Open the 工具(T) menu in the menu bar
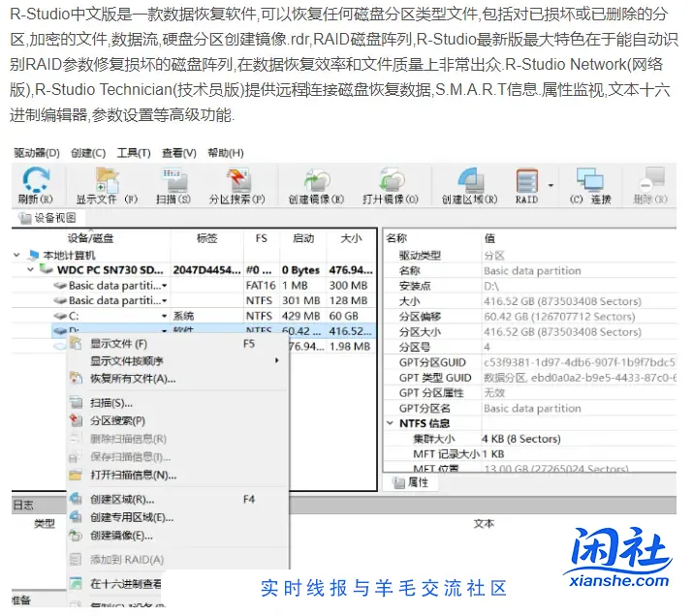The image size is (693, 616). click(133, 153)
